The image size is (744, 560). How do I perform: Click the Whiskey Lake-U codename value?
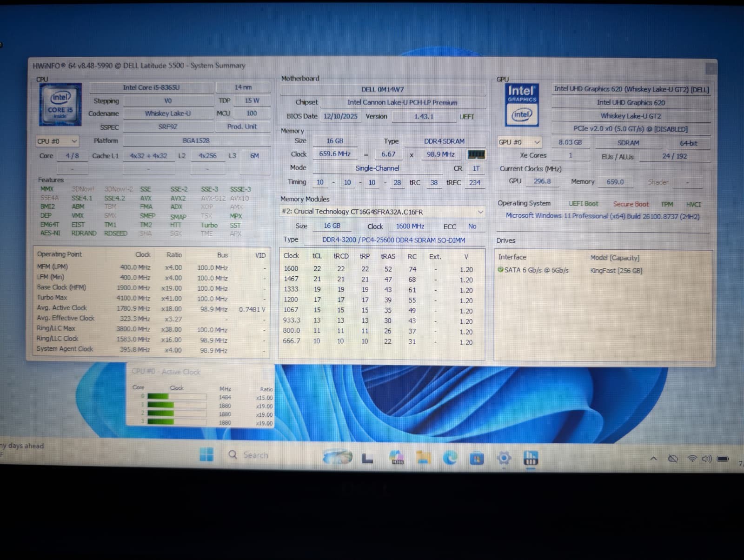[168, 113]
